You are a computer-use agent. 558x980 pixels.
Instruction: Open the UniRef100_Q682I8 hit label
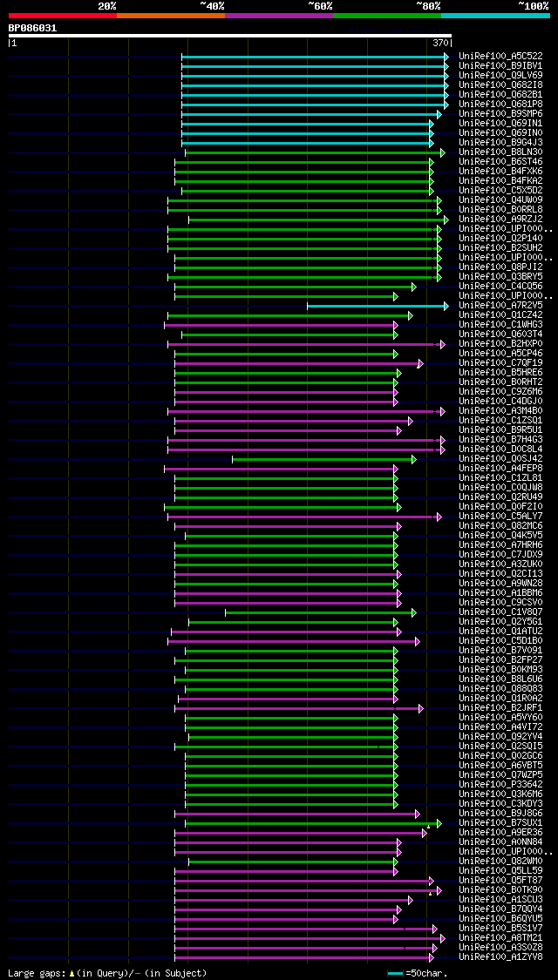pyautogui.click(x=500, y=85)
